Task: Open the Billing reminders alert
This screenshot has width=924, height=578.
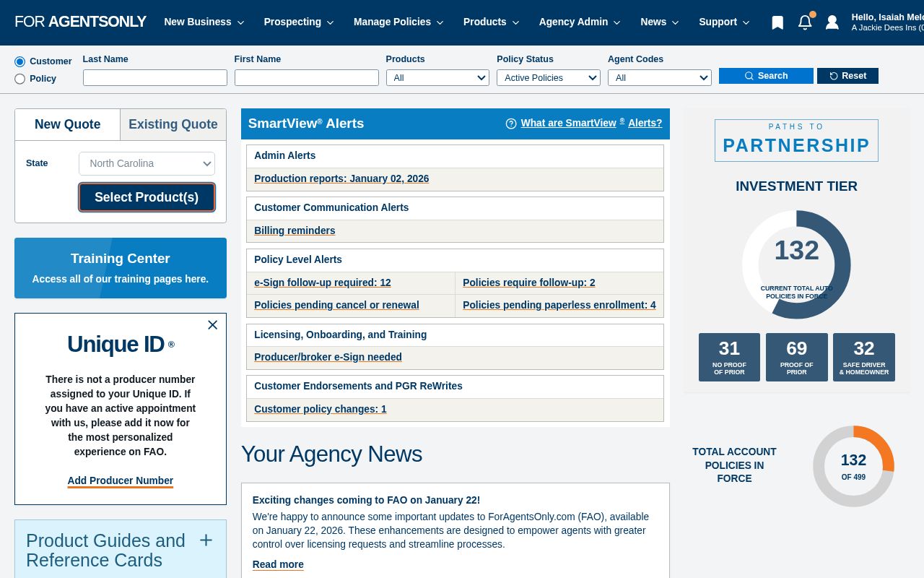Action: tap(295, 231)
